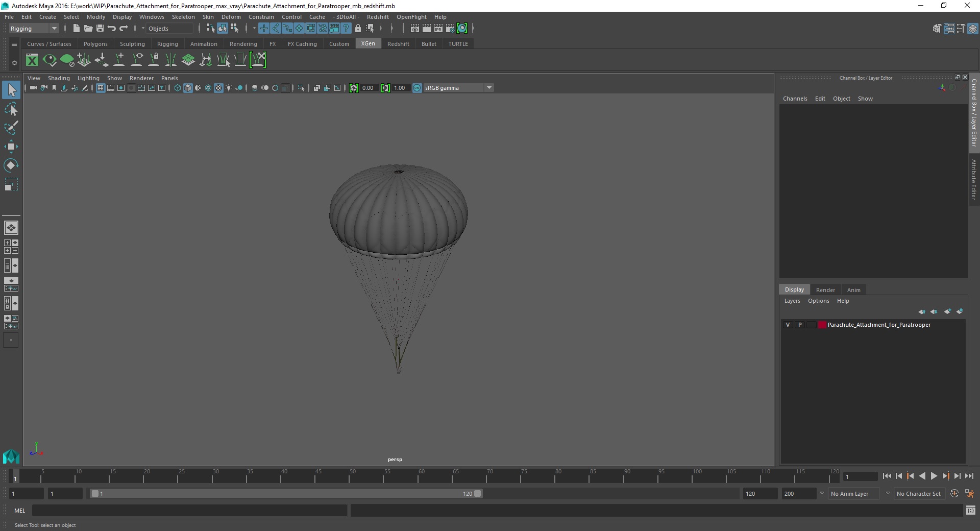Switch to the Polygons shelf tab
The width and height of the screenshot is (980, 531).
point(95,44)
